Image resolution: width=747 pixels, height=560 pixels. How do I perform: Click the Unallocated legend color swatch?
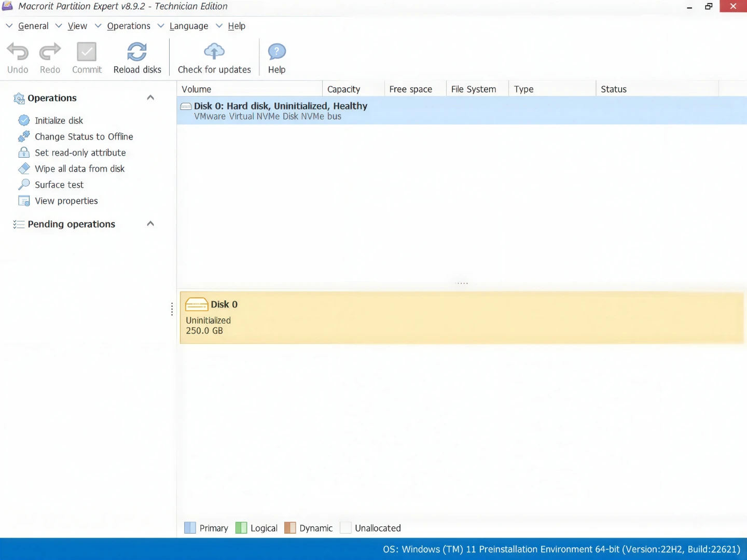[x=345, y=528]
